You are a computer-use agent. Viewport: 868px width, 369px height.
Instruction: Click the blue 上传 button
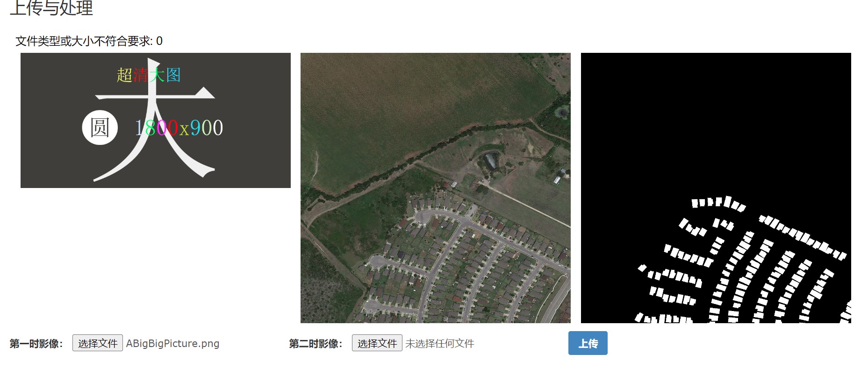pos(588,343)
